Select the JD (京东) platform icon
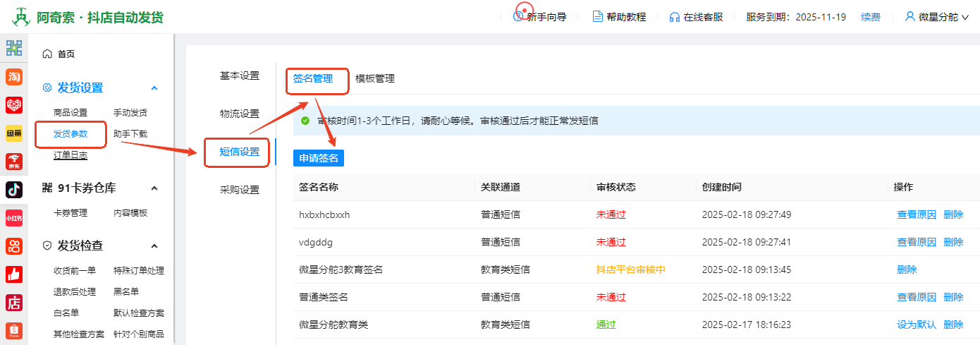980x345 pixels. [14, 162]
